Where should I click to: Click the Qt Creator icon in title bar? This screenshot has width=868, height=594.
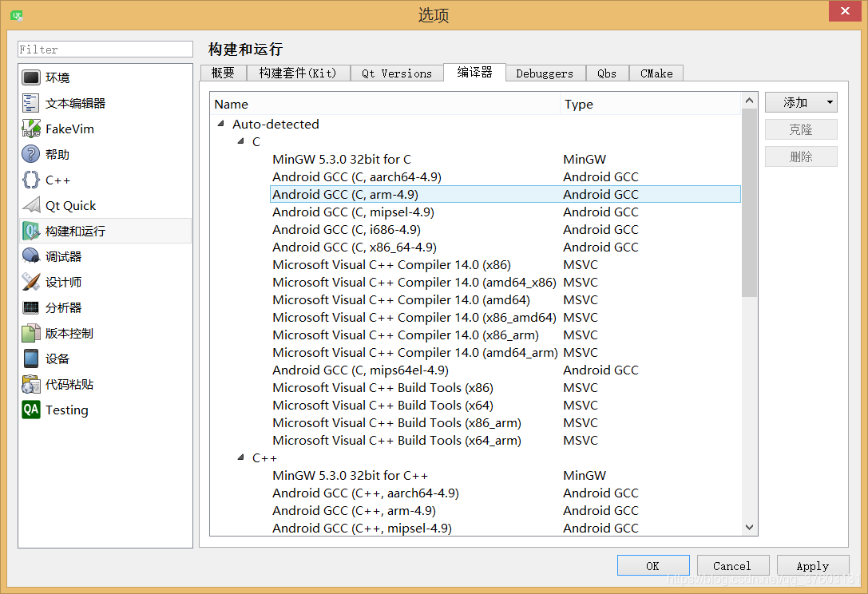pos(17,15)
